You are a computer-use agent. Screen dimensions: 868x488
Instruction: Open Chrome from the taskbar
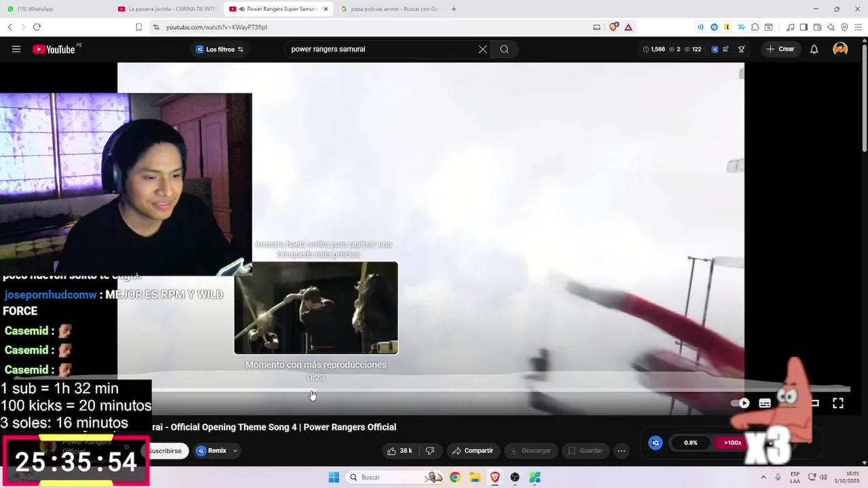(x=455, y=477)
